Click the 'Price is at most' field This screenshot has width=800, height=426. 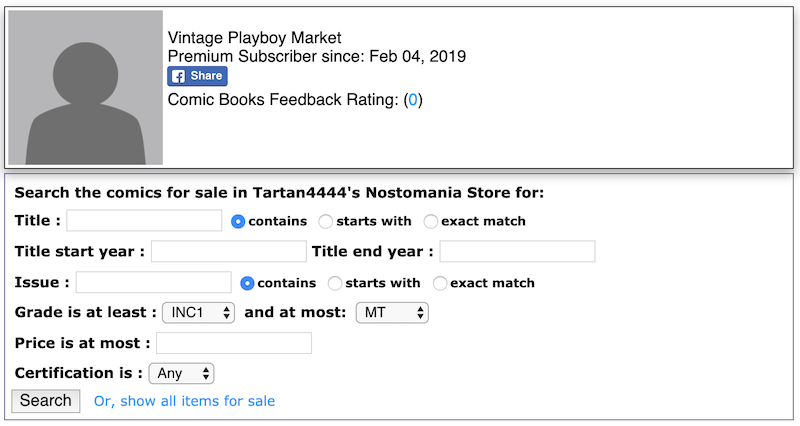[234, 343]
